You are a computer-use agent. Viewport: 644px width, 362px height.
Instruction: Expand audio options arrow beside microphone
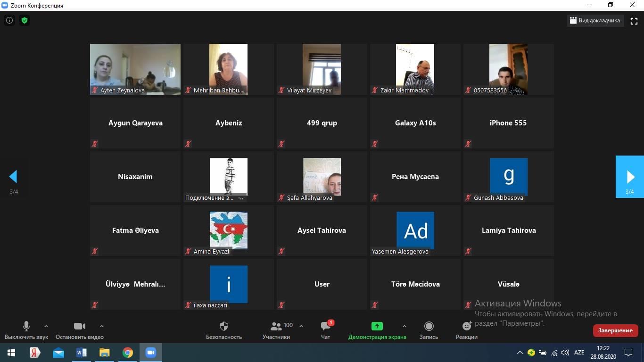(x=46, y=326)
